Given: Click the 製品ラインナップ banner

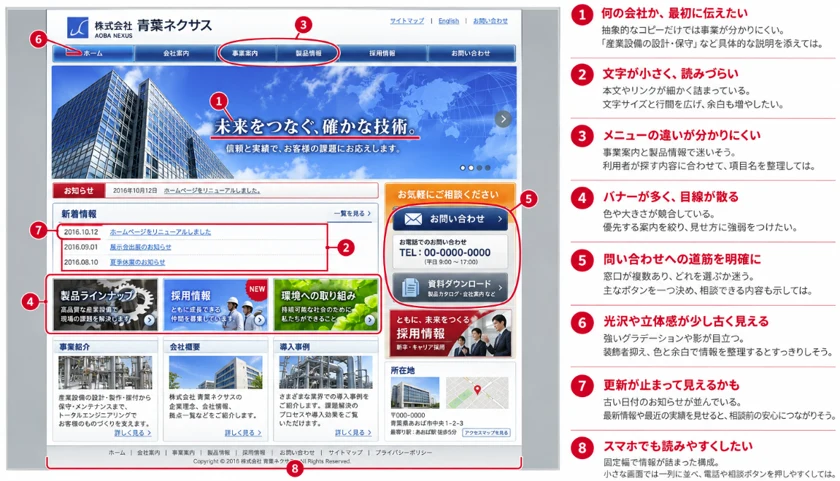Looking at the screenshot, I should pyautogui.click(x=106, y=304).
